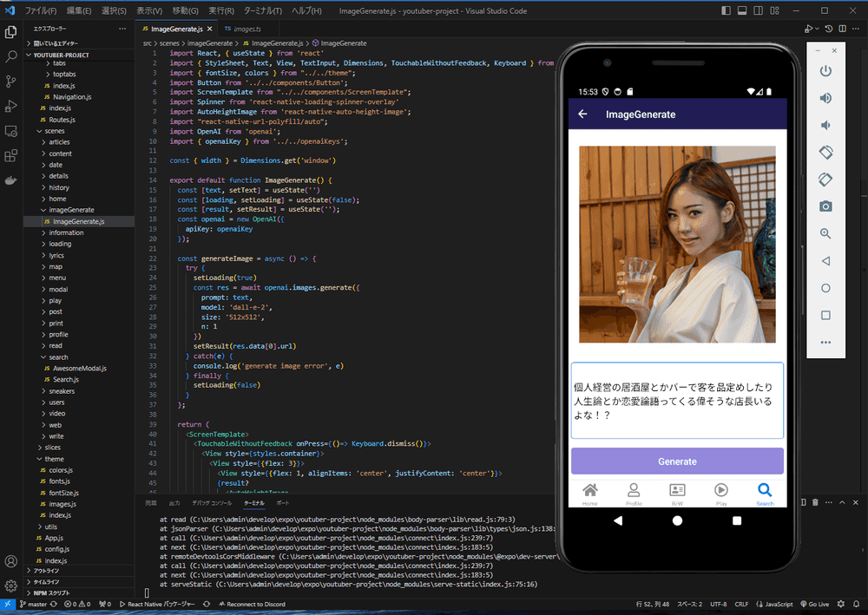Tap the generated image in phone
Viewport: 868px width, 615px height.
(677, 245)
